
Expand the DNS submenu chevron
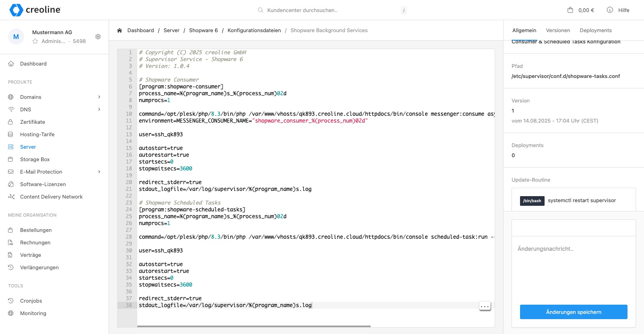pos(99,109)
